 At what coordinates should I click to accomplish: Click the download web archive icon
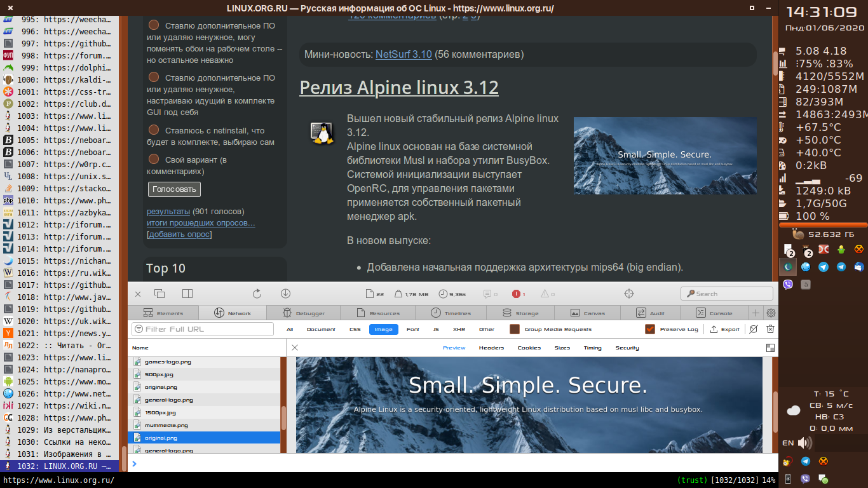point(285,294)
